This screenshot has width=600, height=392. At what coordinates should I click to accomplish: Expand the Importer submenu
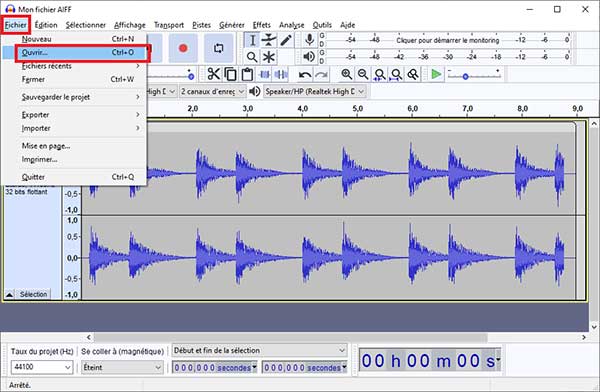74,128
